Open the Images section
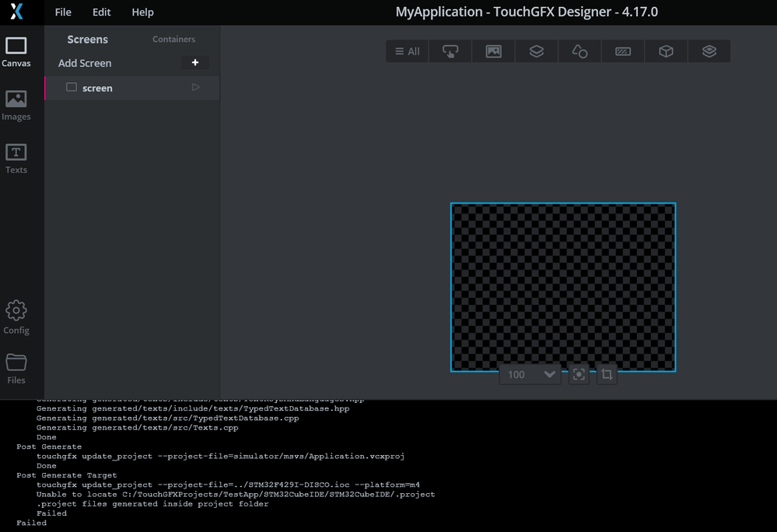Image resolution: width=777 pixels, height=532 pixels. point(16,106)
